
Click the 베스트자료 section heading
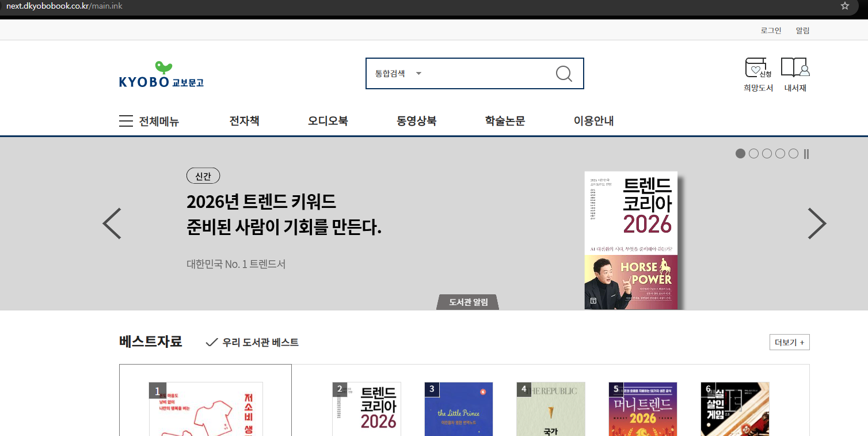[151, 342]
